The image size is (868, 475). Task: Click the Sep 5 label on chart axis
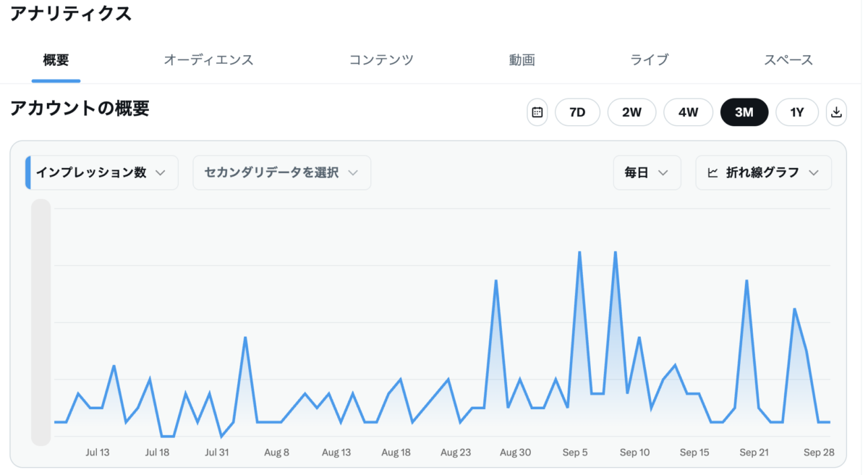pos(575,453)
